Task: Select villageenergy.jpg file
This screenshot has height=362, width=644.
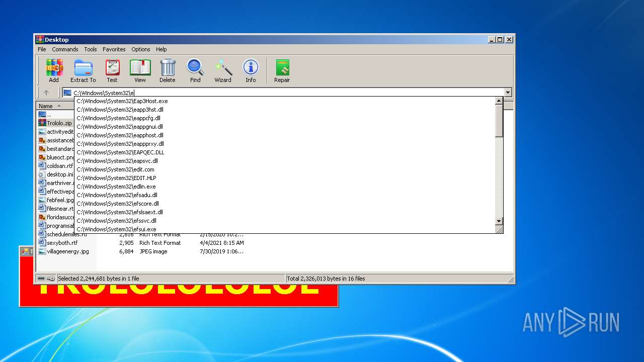Action: (63, 251)
